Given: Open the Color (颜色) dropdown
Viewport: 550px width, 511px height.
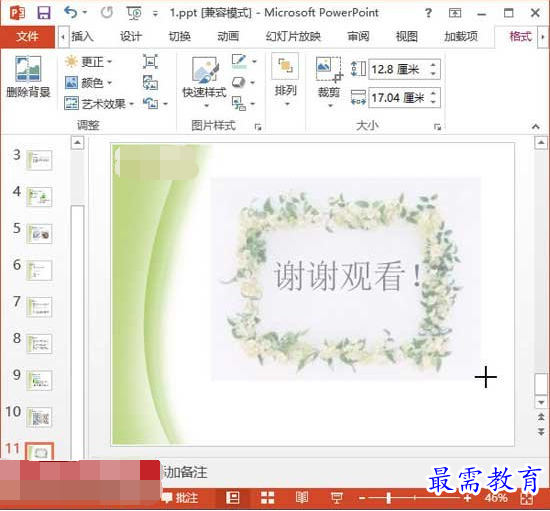Looking at the screenshot, I should pyautogui.click(x=88, y=83).
